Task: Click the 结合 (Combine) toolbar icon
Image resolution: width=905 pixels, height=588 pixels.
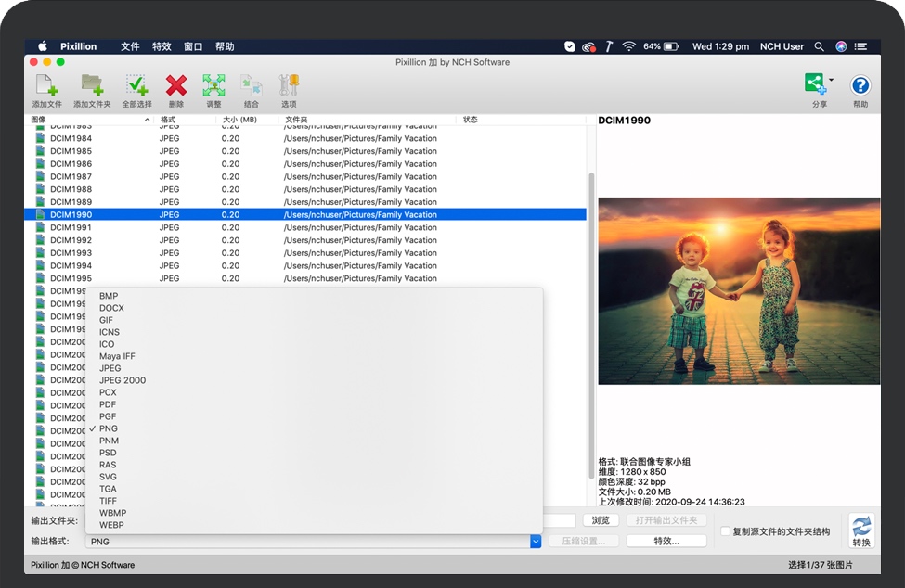Action: [x=250, y=88]
